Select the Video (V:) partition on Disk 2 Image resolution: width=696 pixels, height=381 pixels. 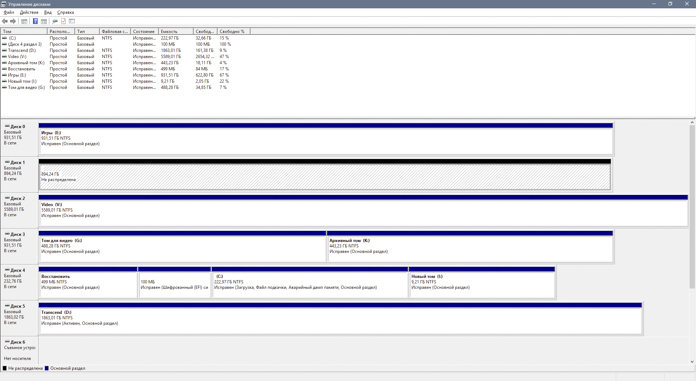(363, 210)
